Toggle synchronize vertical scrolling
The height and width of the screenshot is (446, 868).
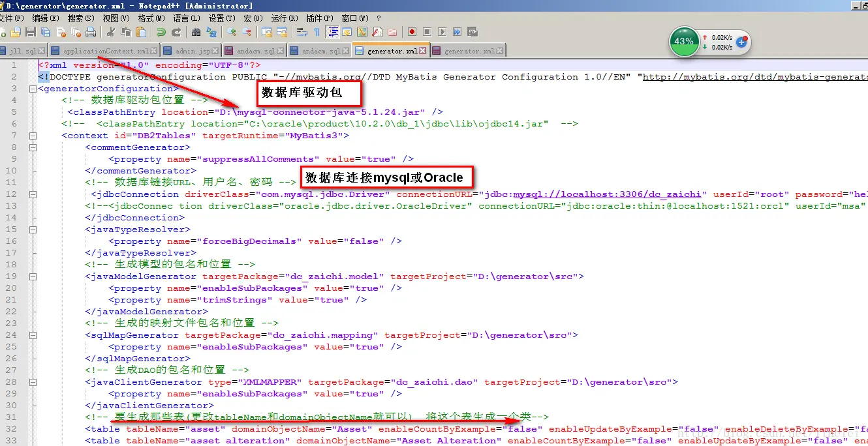[266, 31]
